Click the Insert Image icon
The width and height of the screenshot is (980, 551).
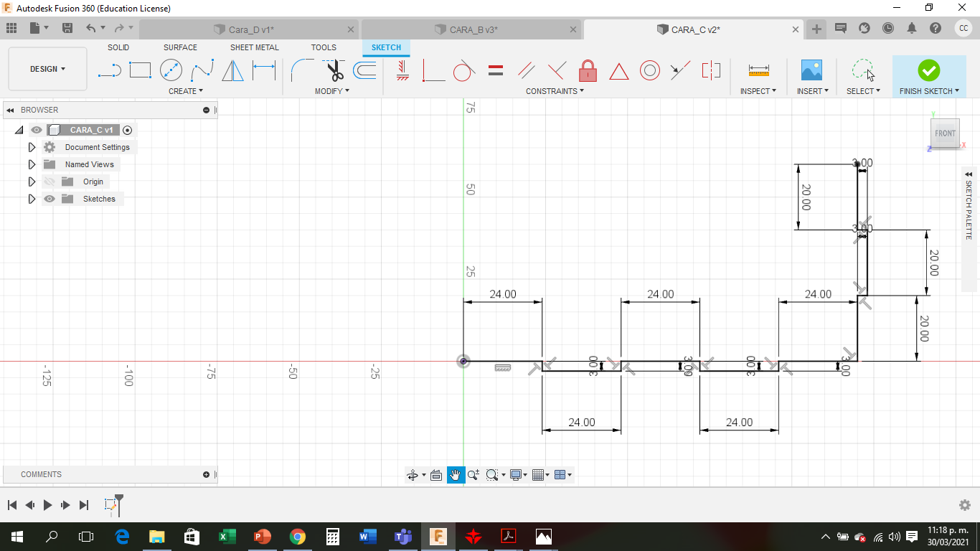(811, 70)
